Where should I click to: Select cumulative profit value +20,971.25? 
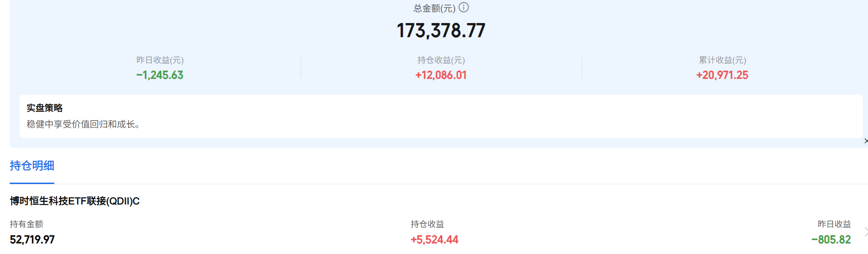click(722, 75)
